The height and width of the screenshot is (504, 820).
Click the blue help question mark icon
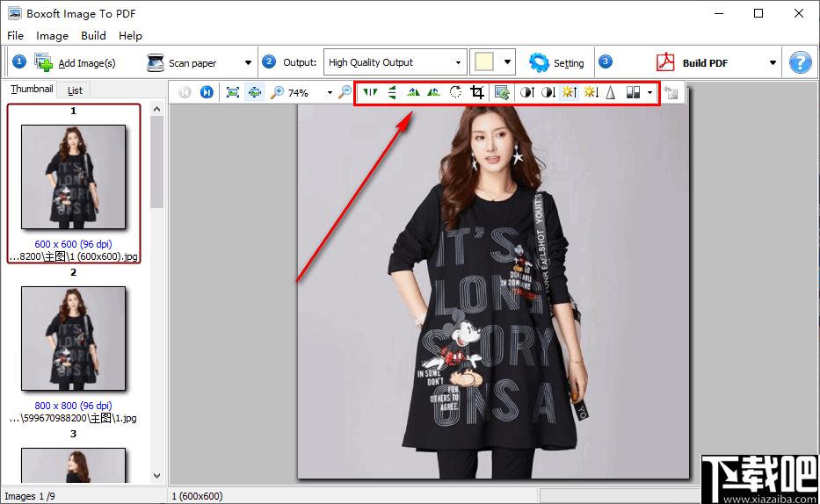coord(800,62)
